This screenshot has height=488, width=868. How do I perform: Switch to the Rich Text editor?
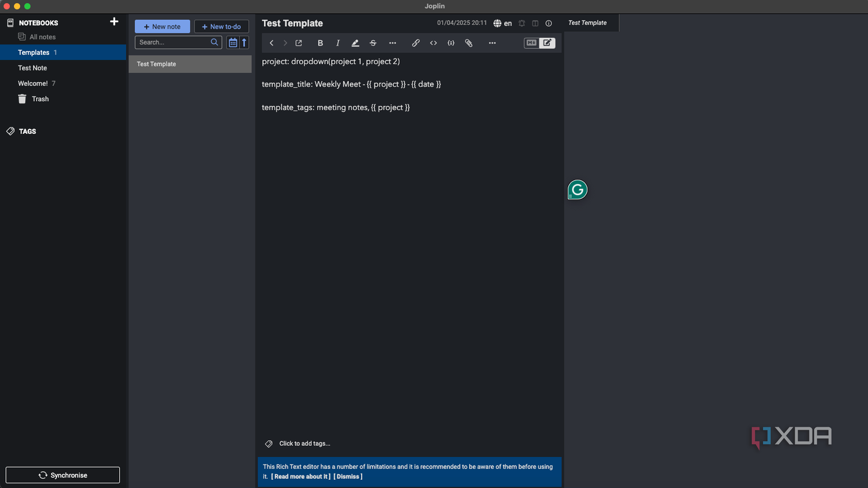pos(547,43)
